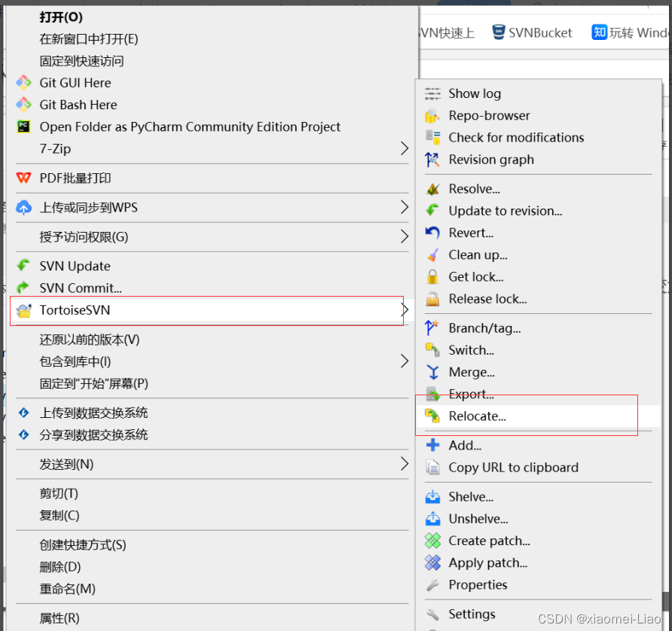Screen dimensions: 672x631
Task: Expand 发送到(N) submenu arrow
Action: tap(404, 464)
